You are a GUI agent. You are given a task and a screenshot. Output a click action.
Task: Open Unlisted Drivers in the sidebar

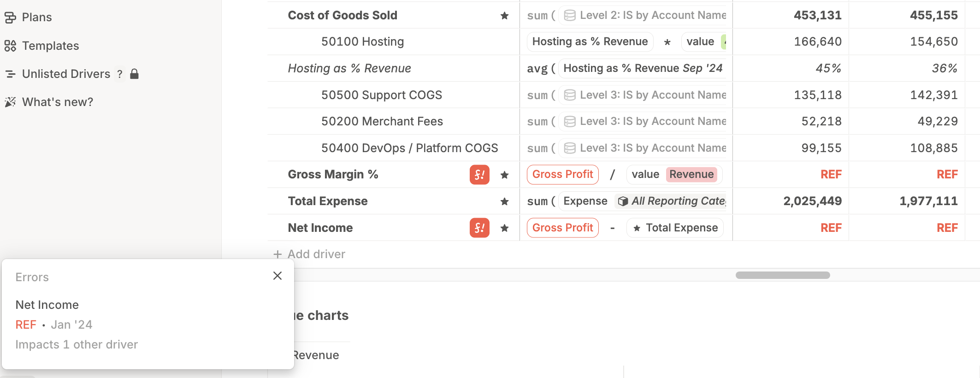click(x=66, y=74)
